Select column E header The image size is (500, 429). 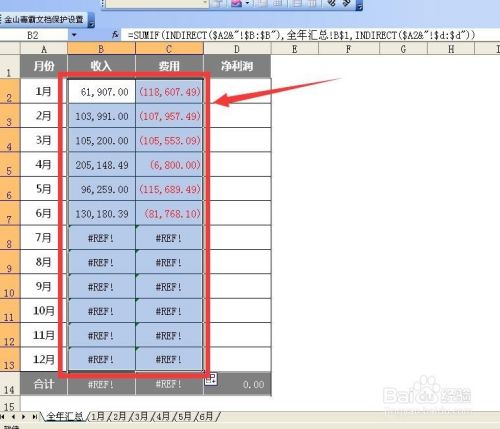pos(295,49)
